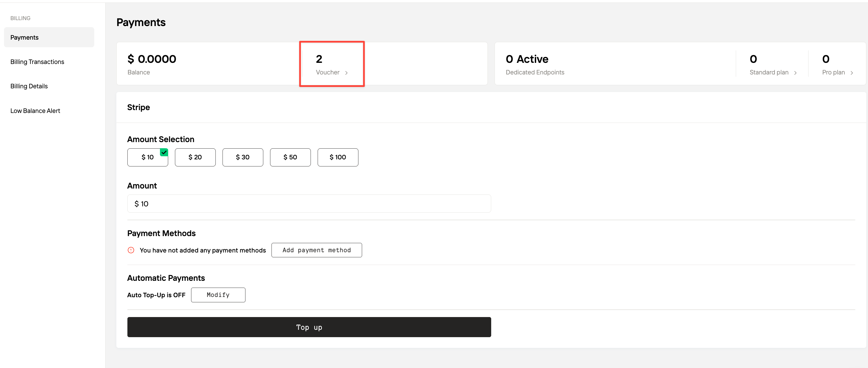Viewport: 868px width, 368px height.
Task: Select the $ 20 amount option
Action: pos(195,157)
